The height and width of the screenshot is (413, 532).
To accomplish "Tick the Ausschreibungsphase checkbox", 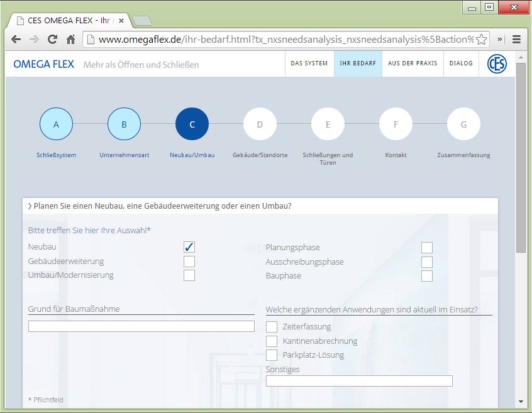I will click(x=427, y=262).
